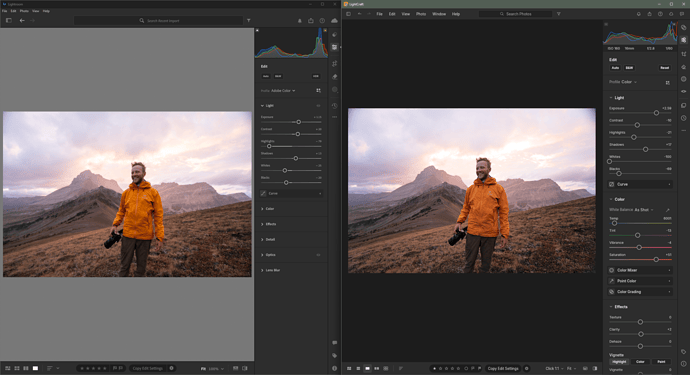Open cloud sync status in Lightroom window
Screen dimensions: 690x375
334,21
